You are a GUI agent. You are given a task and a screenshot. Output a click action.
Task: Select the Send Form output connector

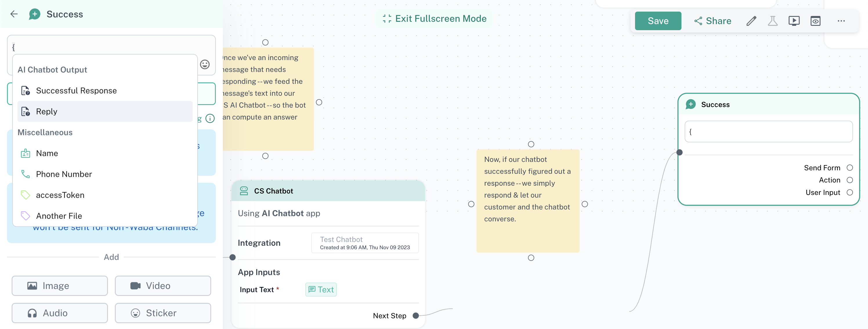[850, 168]
